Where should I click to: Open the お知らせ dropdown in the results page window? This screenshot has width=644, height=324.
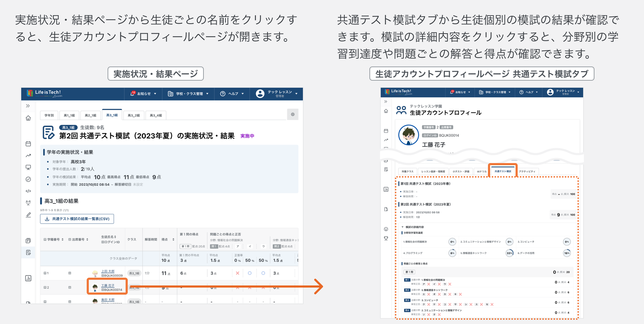click(x=143, y=94)
